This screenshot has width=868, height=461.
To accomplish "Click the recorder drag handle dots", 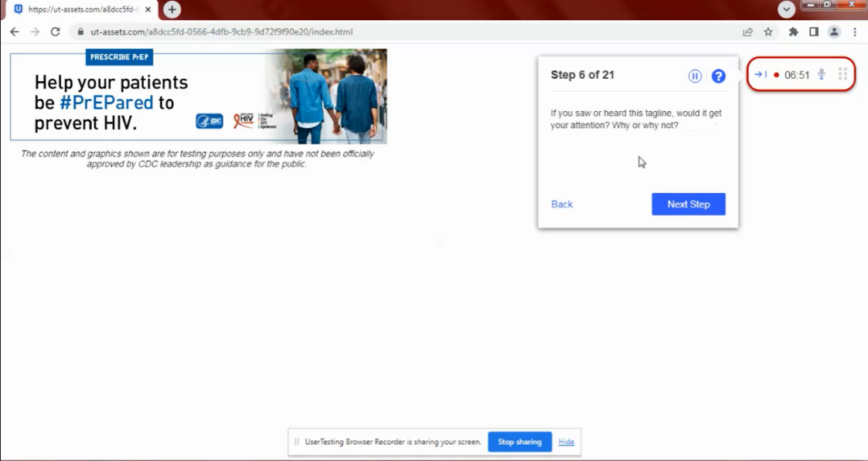I will point(842,75).
